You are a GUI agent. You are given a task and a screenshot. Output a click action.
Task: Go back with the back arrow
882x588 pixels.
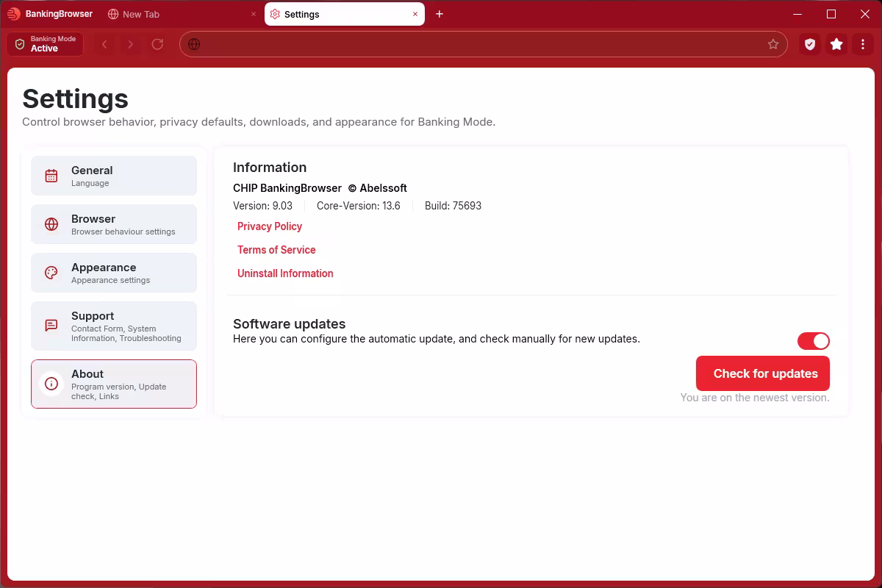(104, 44)
